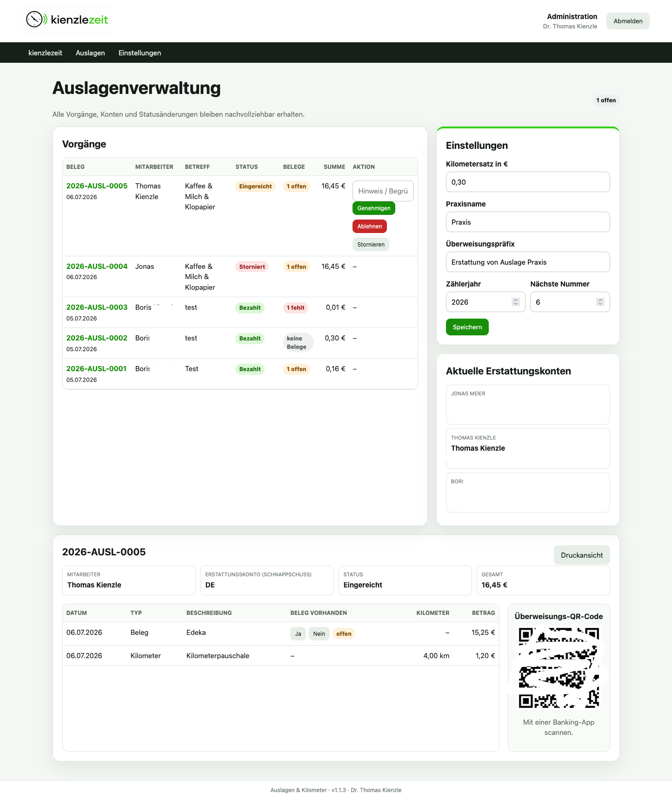
Task: Cancel expense with Stornieren button
Action: [x=371, y=245]
